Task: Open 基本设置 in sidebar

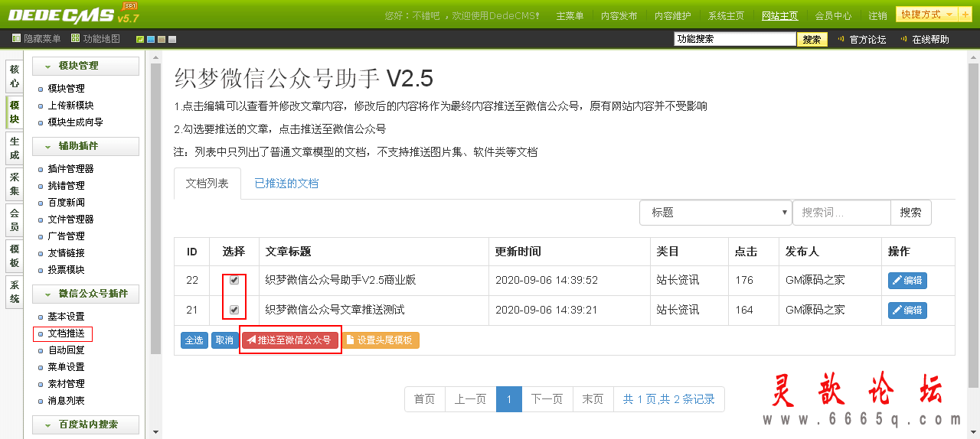Action: click(x=66, y=317)
